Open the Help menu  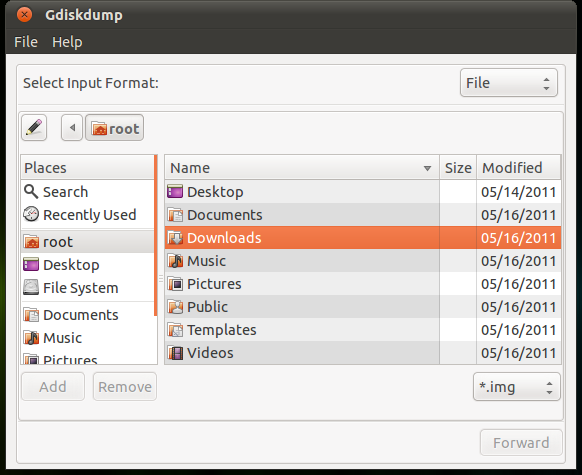tap(67, 42)
